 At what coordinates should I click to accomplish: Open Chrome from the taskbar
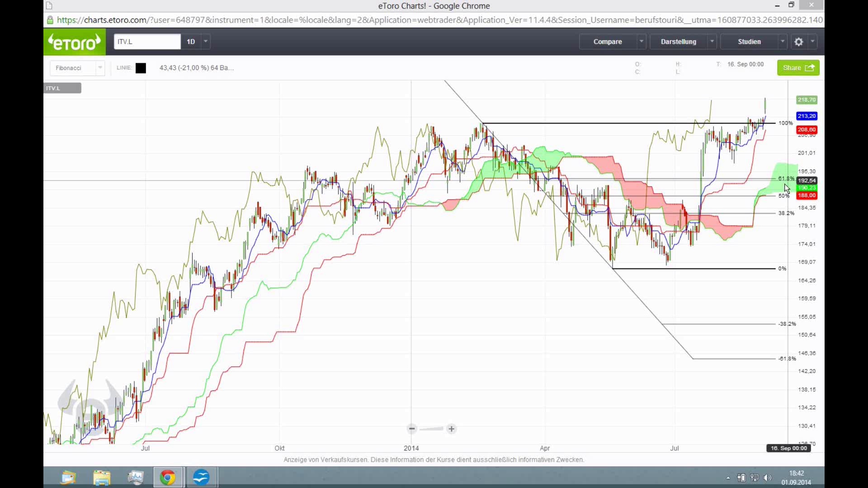coord(168,477)
